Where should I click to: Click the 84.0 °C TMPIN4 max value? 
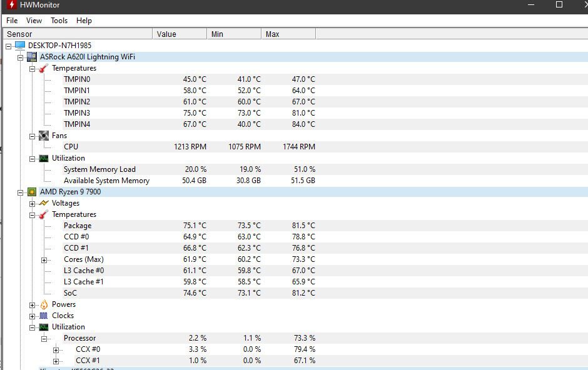pos(303,124)
